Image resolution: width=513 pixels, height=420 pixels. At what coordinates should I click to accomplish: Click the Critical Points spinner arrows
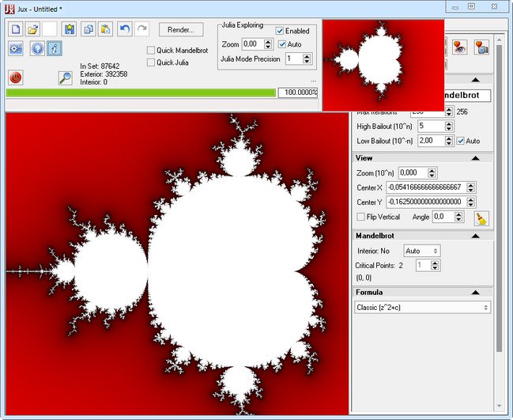tap(435, 265)
